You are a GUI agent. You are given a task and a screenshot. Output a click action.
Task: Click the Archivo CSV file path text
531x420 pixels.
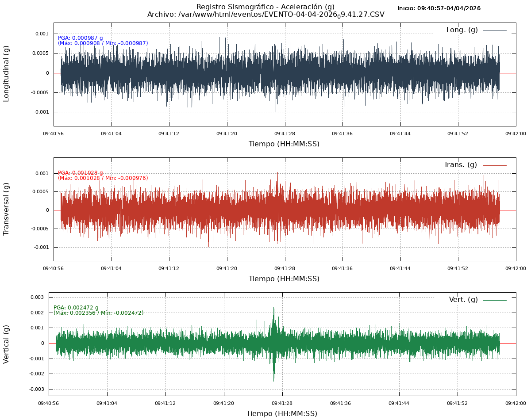pyautogui.click(x=265, y=15)
